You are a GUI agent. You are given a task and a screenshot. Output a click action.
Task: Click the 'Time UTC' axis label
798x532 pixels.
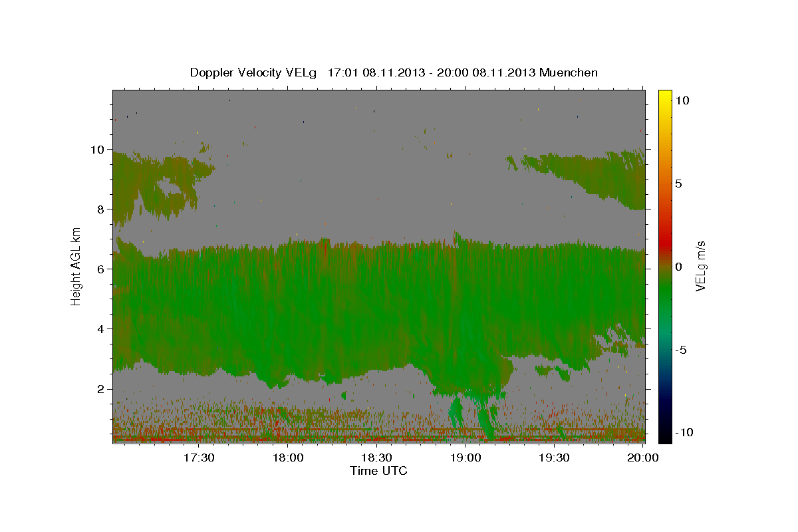[x=378, y=471]
